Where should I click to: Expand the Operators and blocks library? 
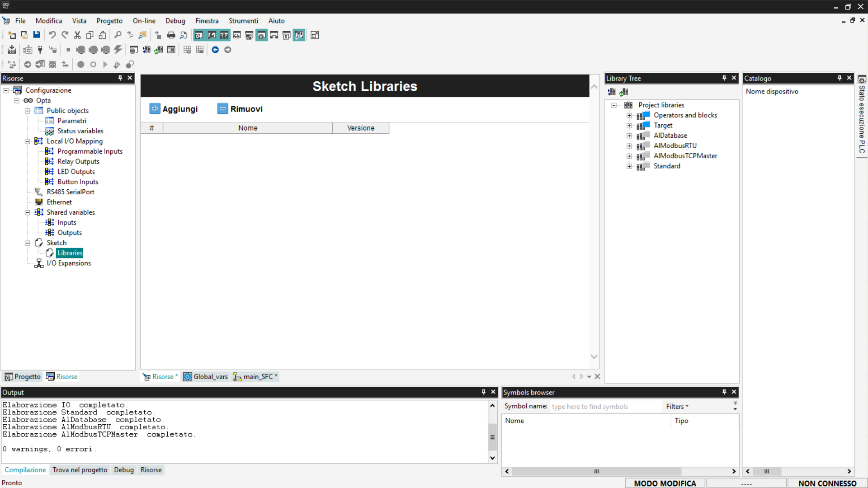coord(629,115)
